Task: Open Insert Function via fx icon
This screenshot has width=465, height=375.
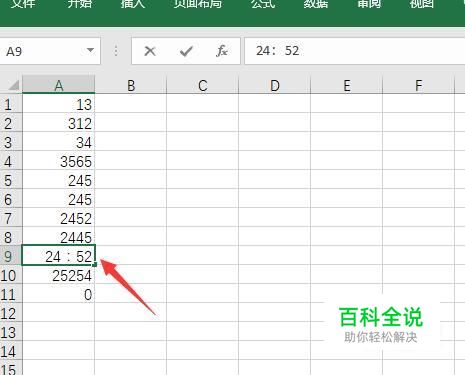Action: pyautogui.click(x=222, y=51)
